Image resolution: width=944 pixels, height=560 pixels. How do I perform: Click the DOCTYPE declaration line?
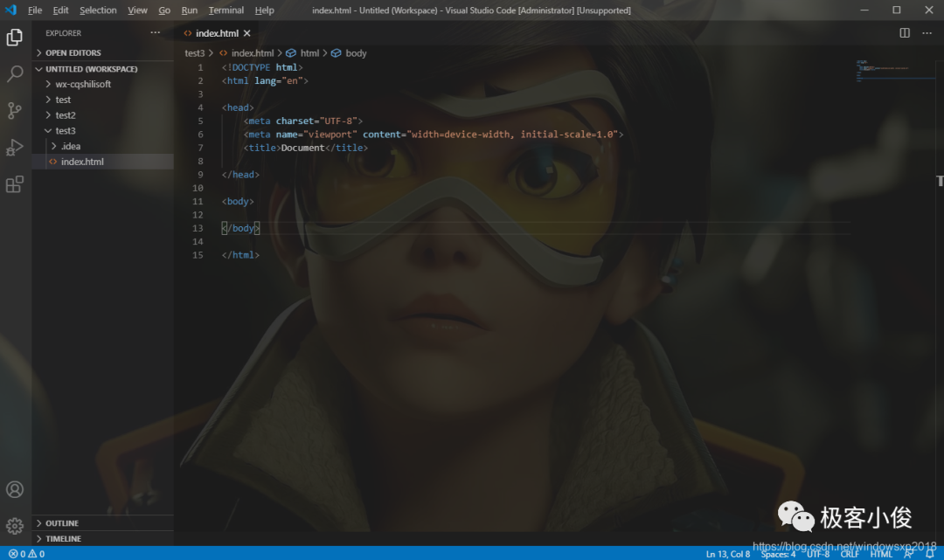coord(262,67)
